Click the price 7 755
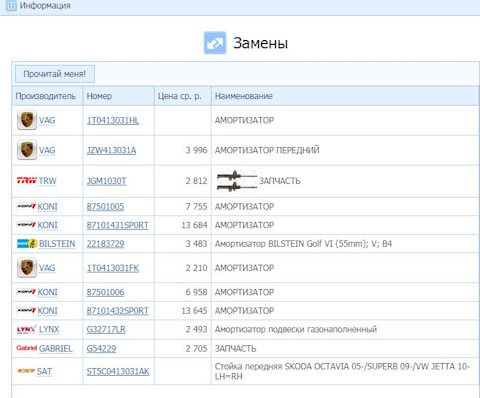Image resolution: width=480 pixels, height=398 pixels. pos(197,207)
